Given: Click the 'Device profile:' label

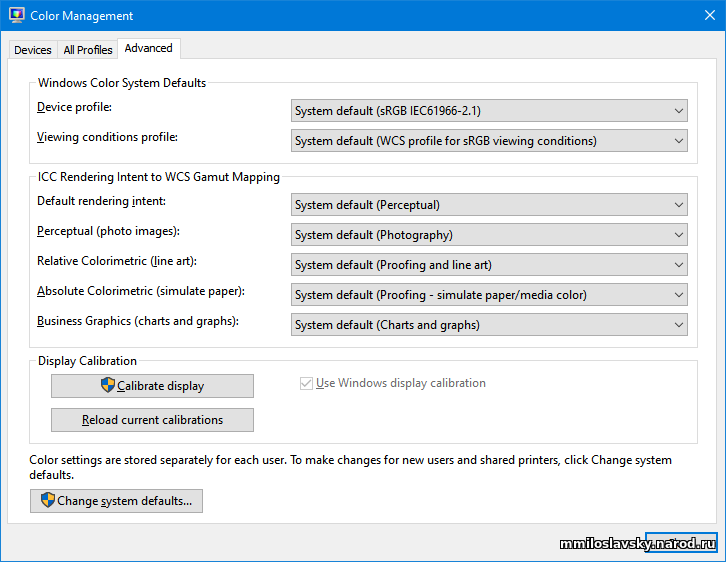Looking at the screenshot, I should [75, 107].
